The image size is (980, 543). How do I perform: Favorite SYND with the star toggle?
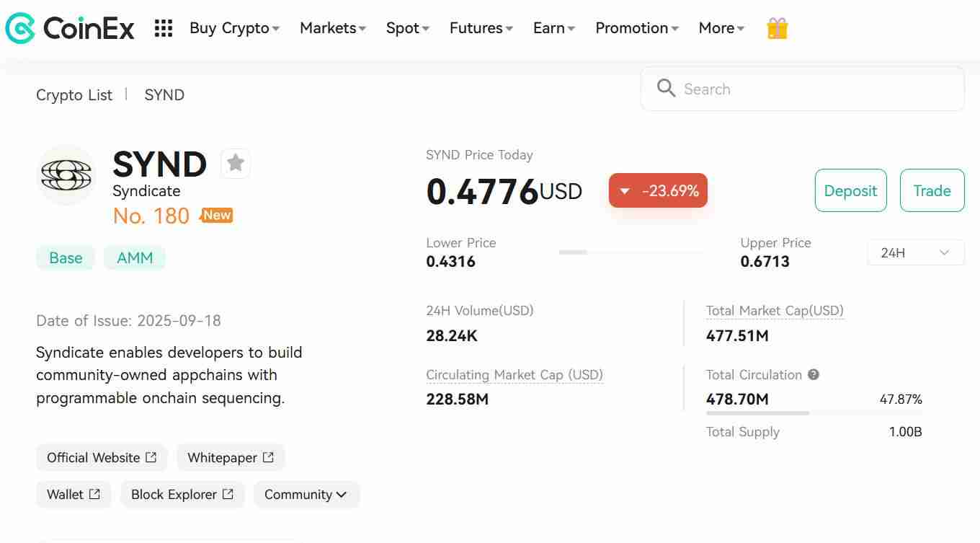click(x=236, y=164)
